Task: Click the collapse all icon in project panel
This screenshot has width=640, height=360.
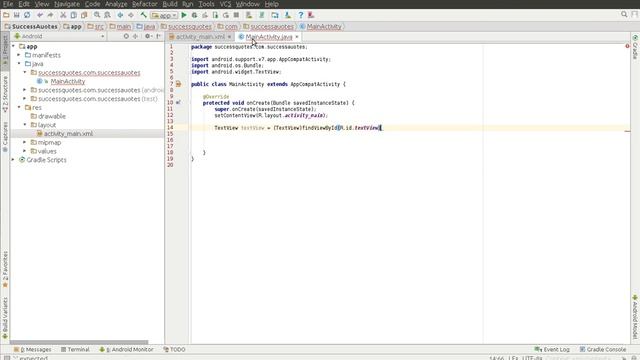Action: click(135, 36)
